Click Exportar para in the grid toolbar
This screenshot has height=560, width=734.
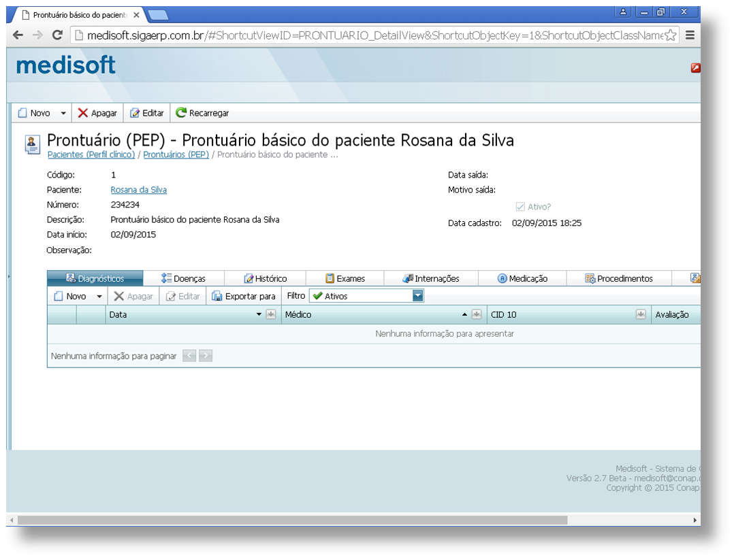pyautogui.click(x=244, y=297)
